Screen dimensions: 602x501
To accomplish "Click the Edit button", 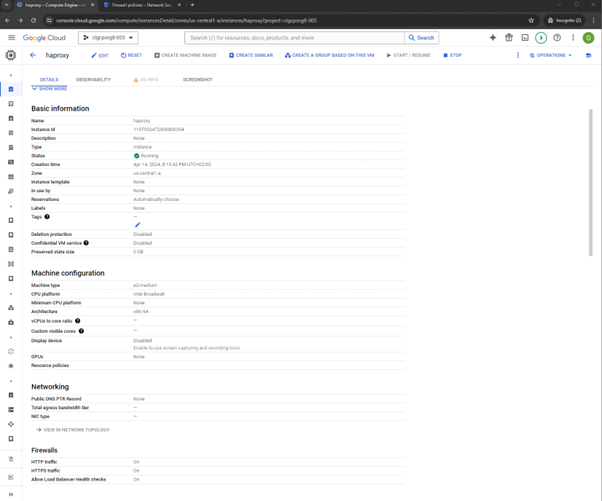I will pyautogui.click(x=99, y=56).
